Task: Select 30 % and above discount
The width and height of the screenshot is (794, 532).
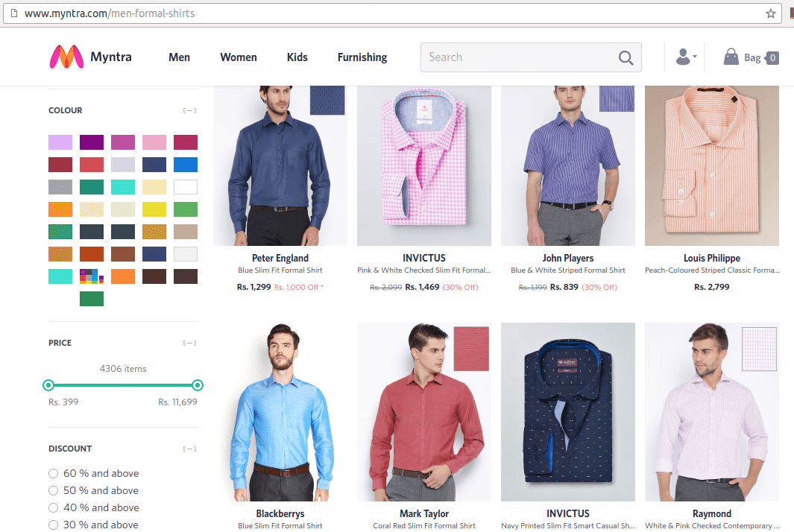Action: coord(53,525)
